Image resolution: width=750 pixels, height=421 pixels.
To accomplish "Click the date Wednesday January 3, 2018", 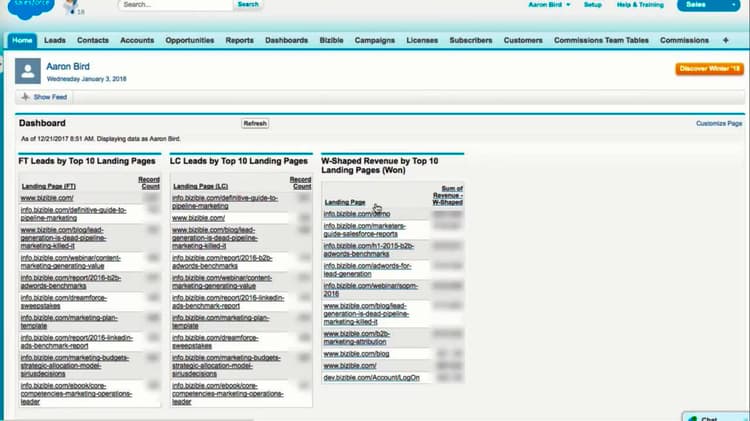I will (x=87, y=79).
